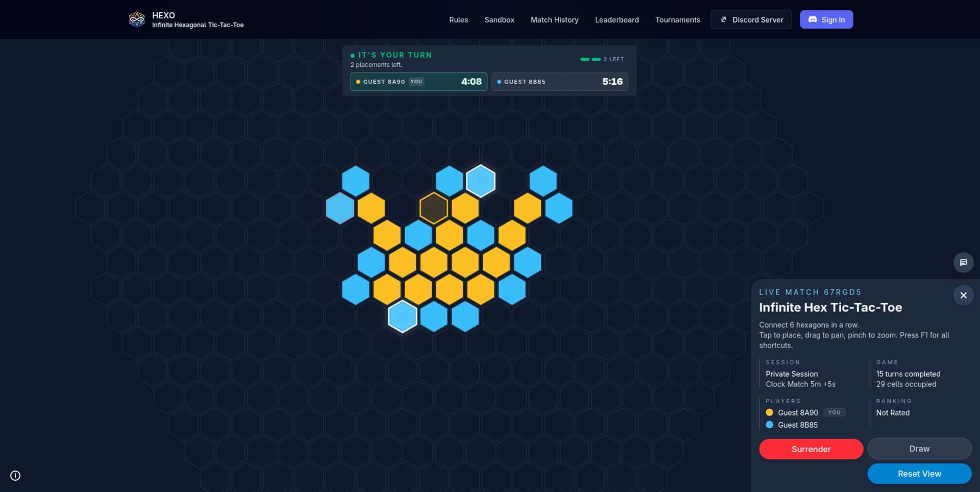Click "Private Session" text
Screen dimensions: 980x492
pos(792,374)
